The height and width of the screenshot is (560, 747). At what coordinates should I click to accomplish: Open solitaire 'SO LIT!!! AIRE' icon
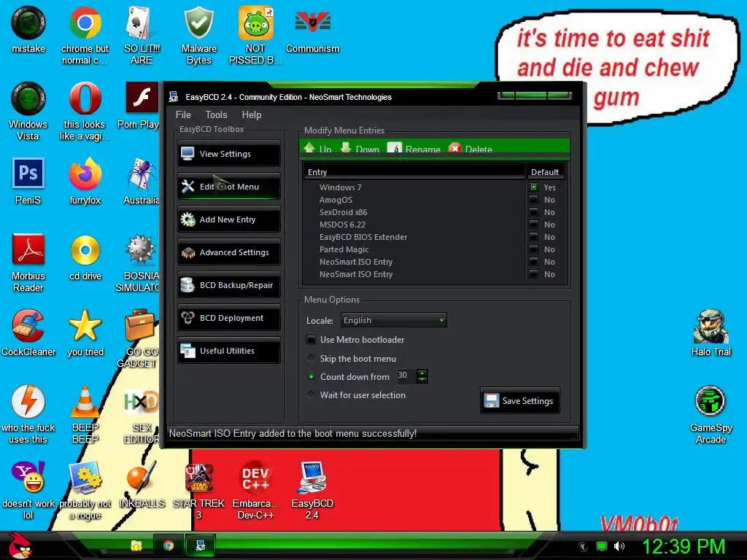click(142, 36)
